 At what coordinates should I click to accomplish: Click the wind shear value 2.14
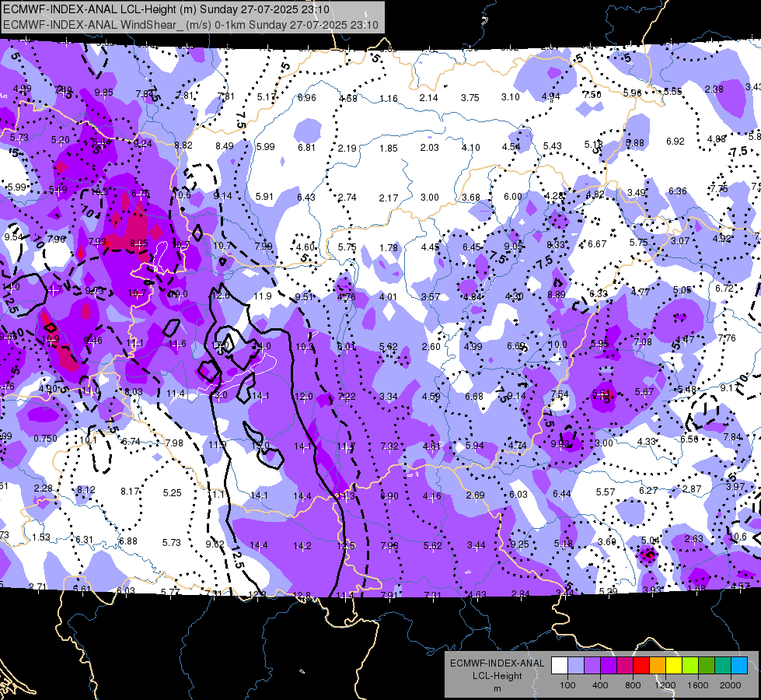(429, 98)
